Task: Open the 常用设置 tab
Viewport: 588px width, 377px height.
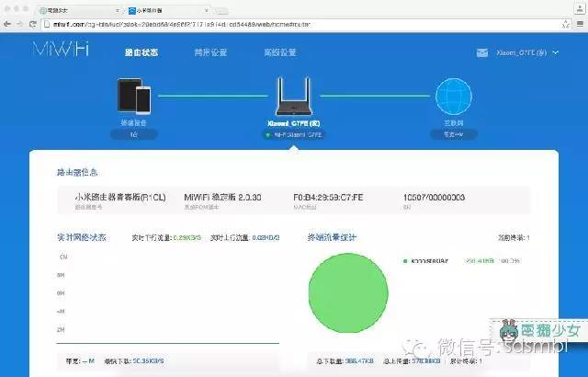Action: tap(210, 52)
